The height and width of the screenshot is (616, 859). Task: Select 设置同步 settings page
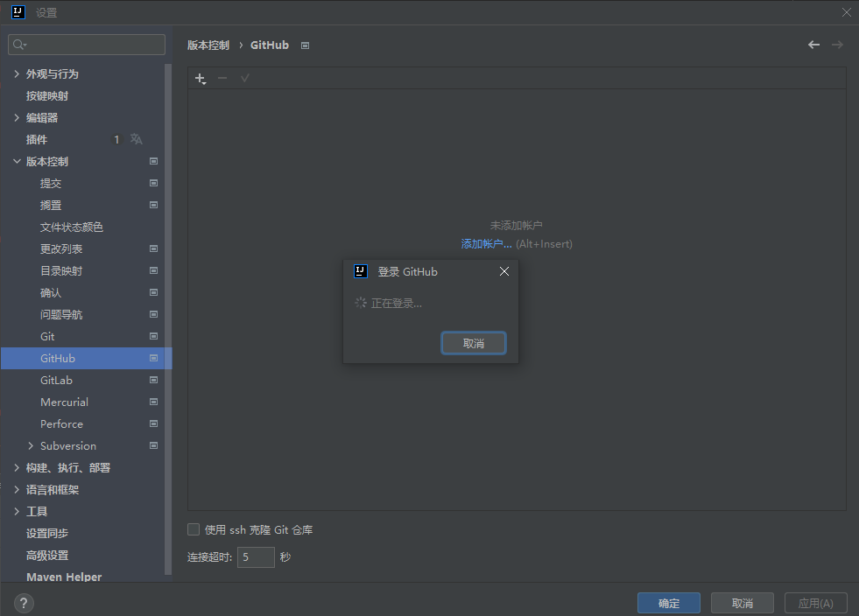[47, 534]
